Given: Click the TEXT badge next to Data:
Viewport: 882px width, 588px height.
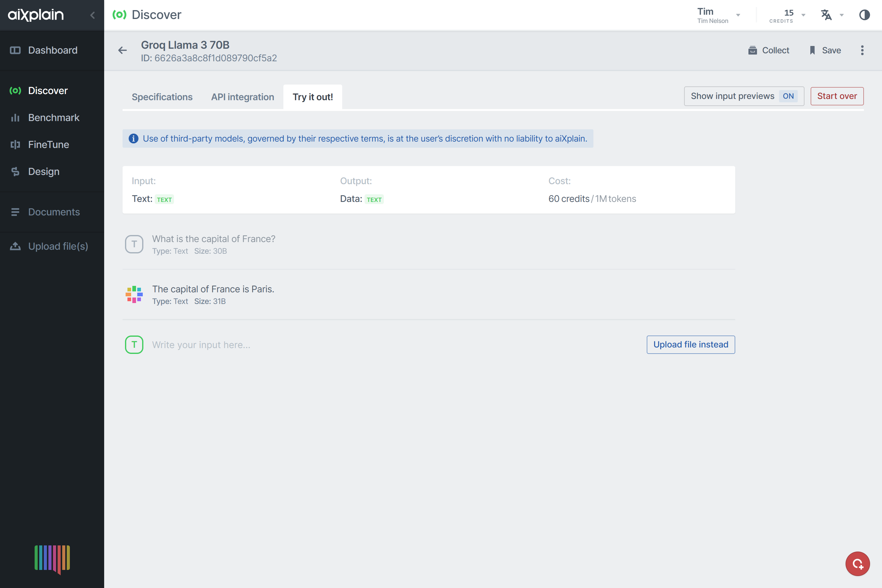Looking at the screenshot, I should pyautogui.click(x=374, y=199).
